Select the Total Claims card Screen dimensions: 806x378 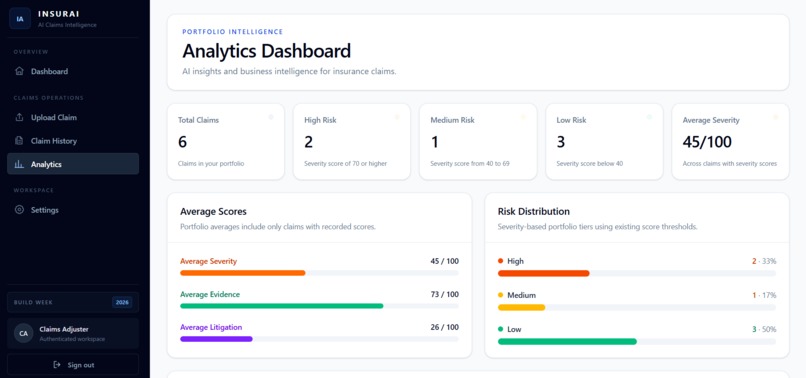[x=226, y=141]
